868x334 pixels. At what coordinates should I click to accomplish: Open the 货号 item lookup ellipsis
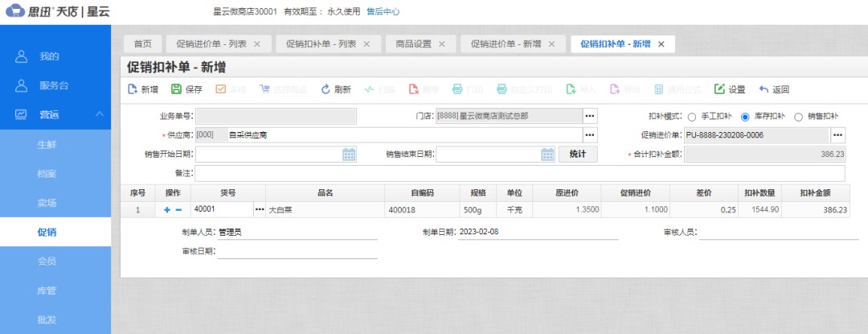point(259,209)
